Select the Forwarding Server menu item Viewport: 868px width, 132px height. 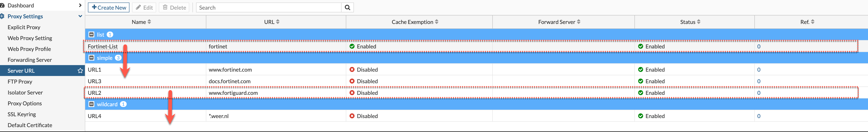point(30,60)
